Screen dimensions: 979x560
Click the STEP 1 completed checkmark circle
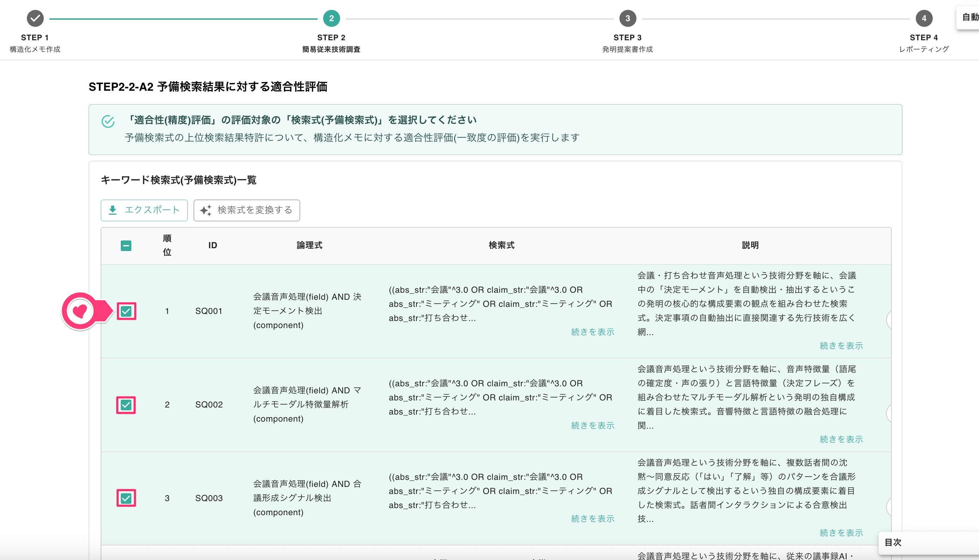tap(35, 18)
